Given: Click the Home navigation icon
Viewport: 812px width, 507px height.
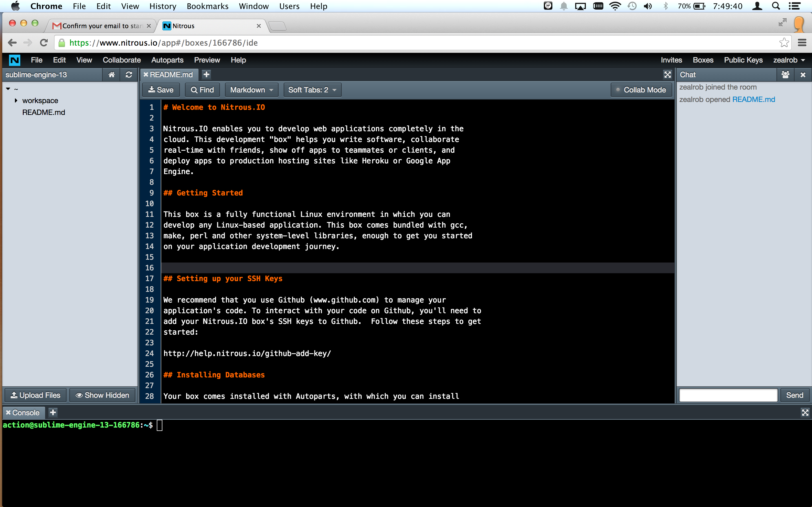Looking at the screenshot, I should (x=111, y=74).
